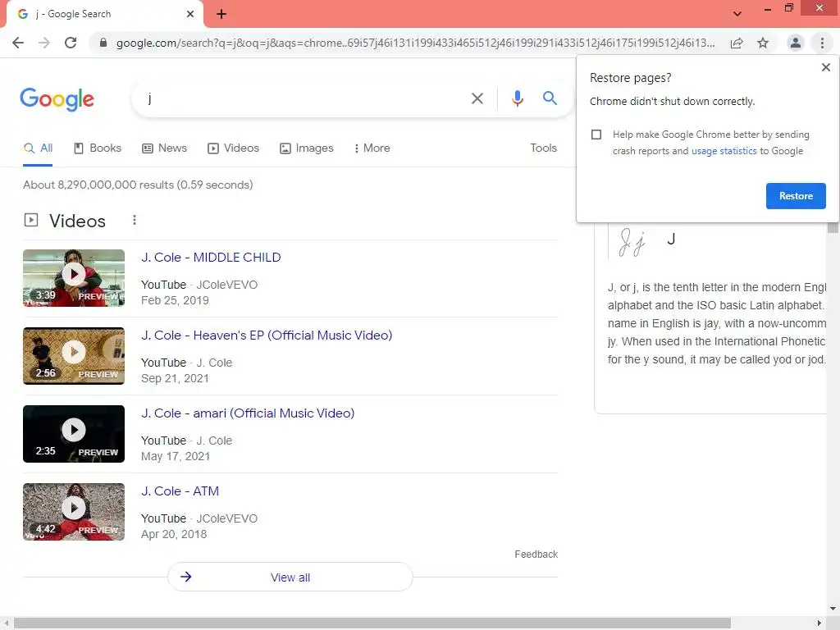Click the browser forward arrow
The height and width of the screenshot is (630, 840).
44,43
